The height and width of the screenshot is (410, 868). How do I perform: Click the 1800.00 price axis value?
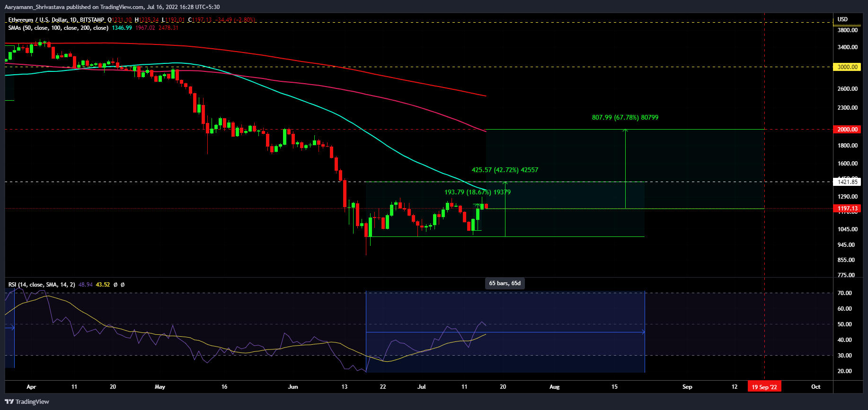[x=847, y=146]
